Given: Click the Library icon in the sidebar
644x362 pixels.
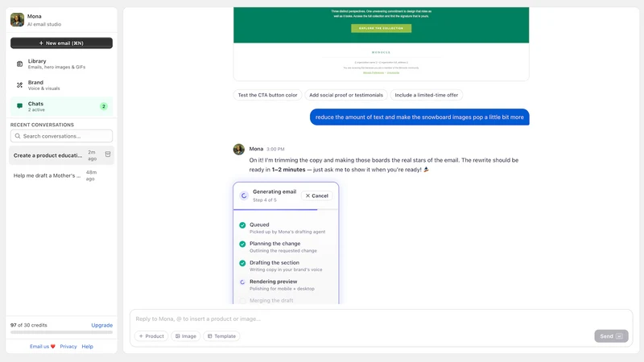Looking at the screenshot, I should (x=19, y=64).
